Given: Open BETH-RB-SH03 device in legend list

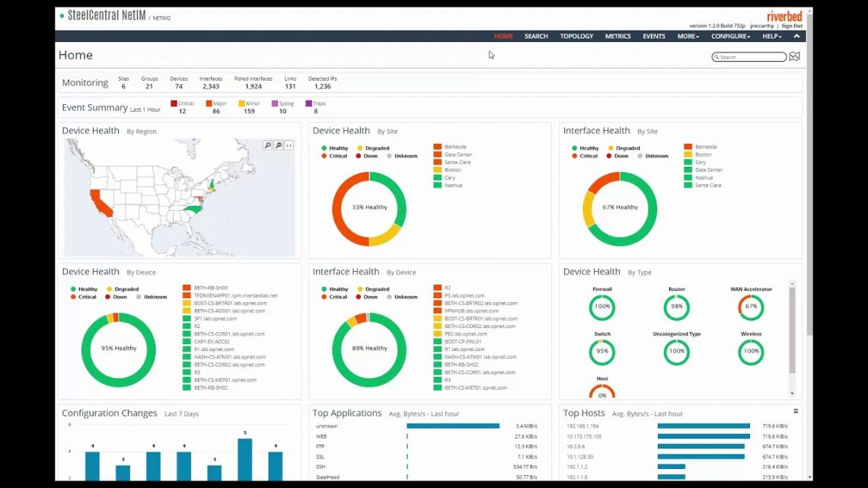Looking at the screenshot, I should pyautogui.click(x=210, y=288).
